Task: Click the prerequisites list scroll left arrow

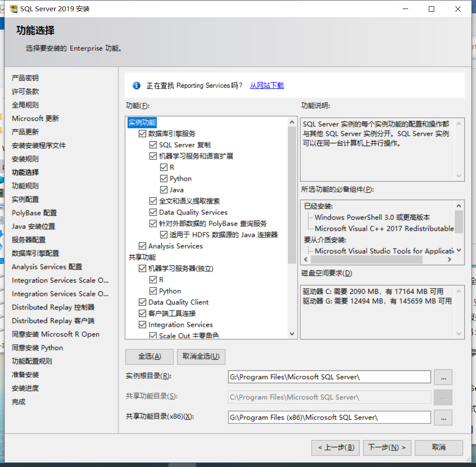Action: (x=306, y=260)
